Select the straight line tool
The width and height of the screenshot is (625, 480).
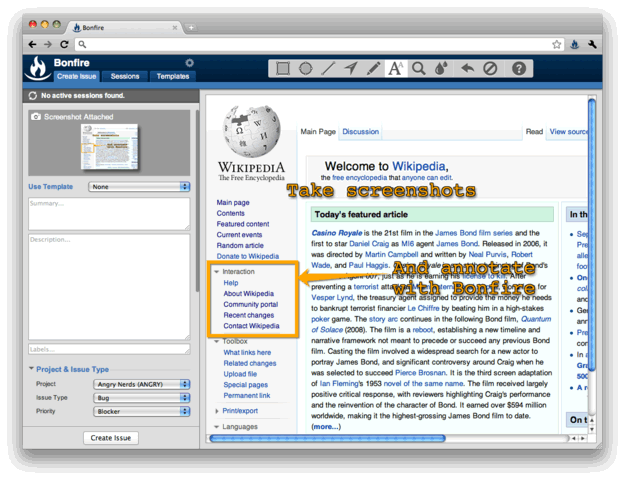coord(329,69)
